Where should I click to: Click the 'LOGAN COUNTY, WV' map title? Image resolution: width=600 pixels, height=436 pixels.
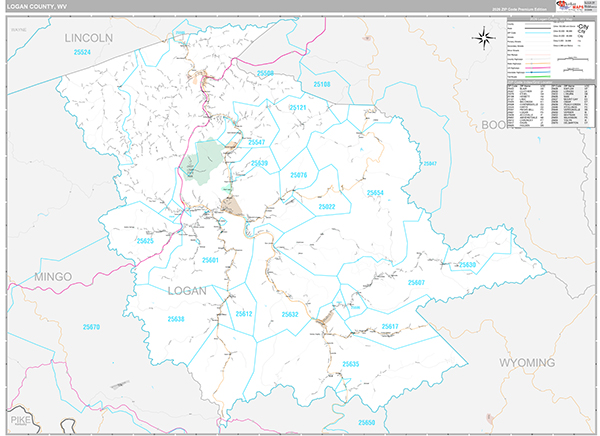pos(37,7)
